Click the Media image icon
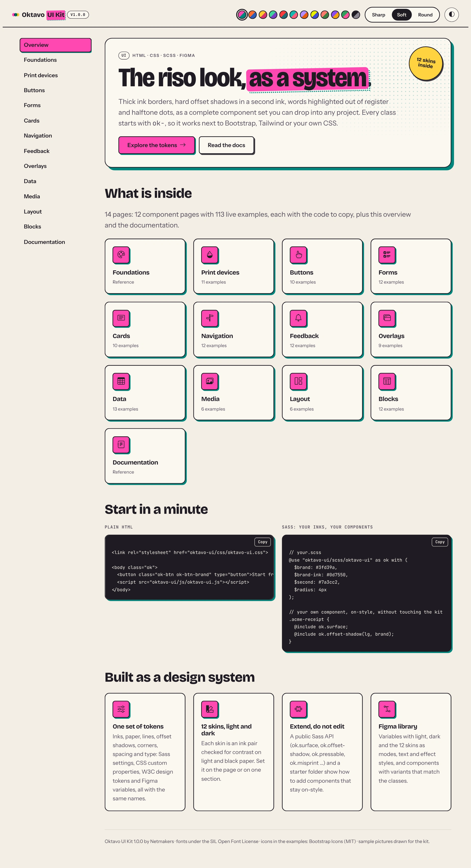471x868 pixels. (210, 381)
